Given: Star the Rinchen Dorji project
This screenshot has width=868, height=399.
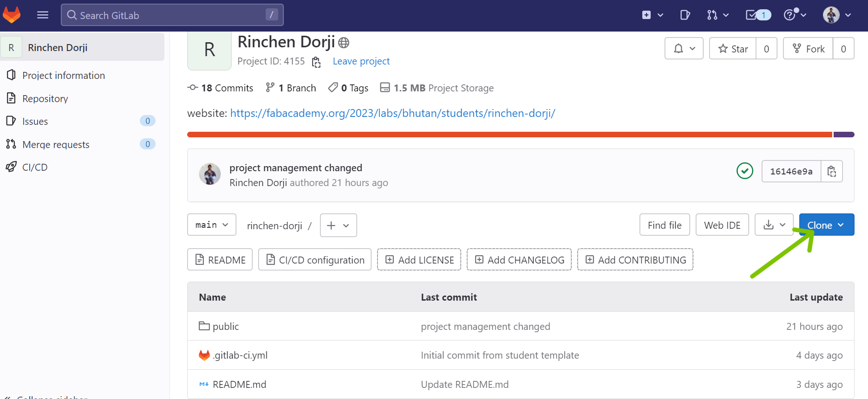Looking at the screenshot, I should pyautogui.click(x=733, y=49).
